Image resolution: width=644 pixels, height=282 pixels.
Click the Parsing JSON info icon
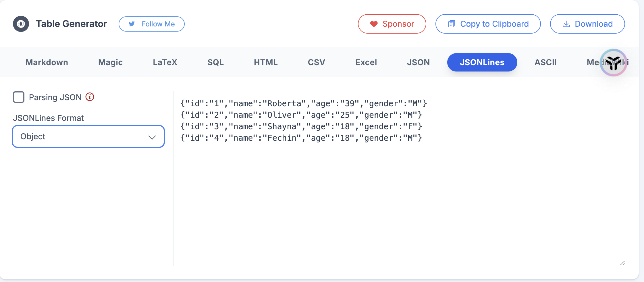click(x=90, y=97)
